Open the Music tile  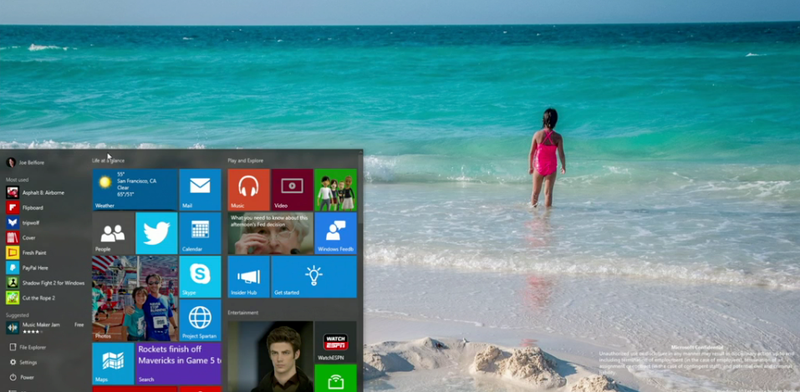(x=248, y=190)
